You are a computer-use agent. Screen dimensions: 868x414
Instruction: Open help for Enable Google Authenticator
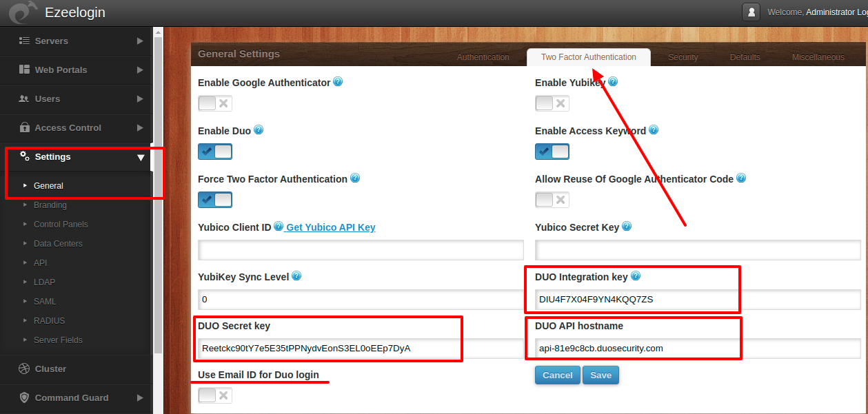[x=338, y=81]
